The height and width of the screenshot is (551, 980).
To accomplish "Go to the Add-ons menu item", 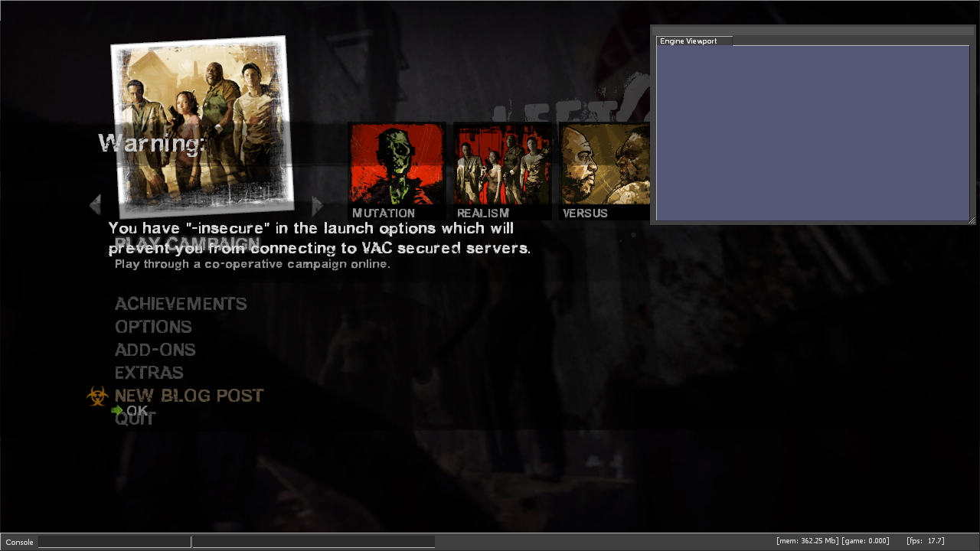I will (x=155, y=350).
